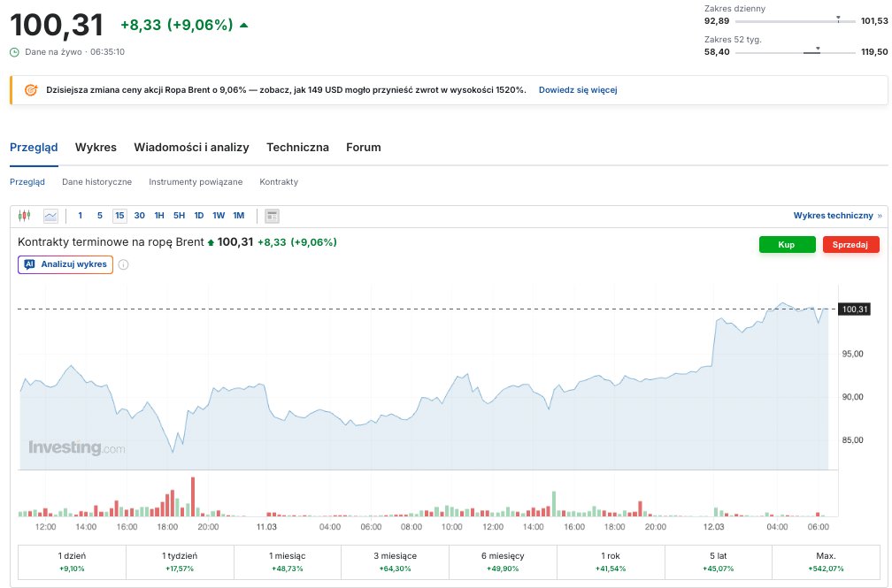Open the Instrumenty powiązane sub-tab

(196, 182)
